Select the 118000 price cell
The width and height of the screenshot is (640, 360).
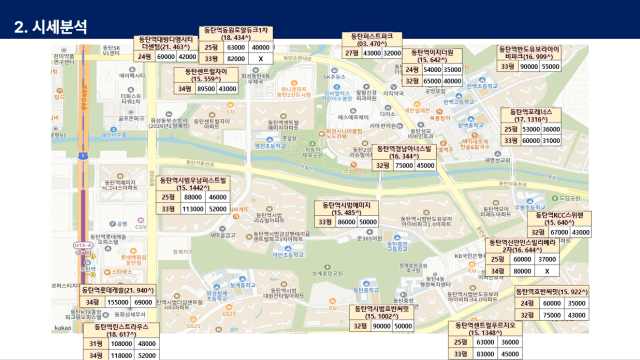tap(122, 356)
